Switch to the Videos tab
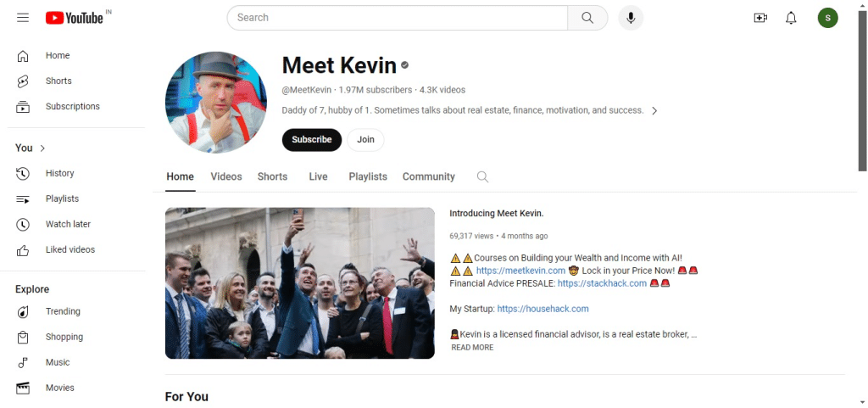This screenshot has width=868, height=408. 225,176
